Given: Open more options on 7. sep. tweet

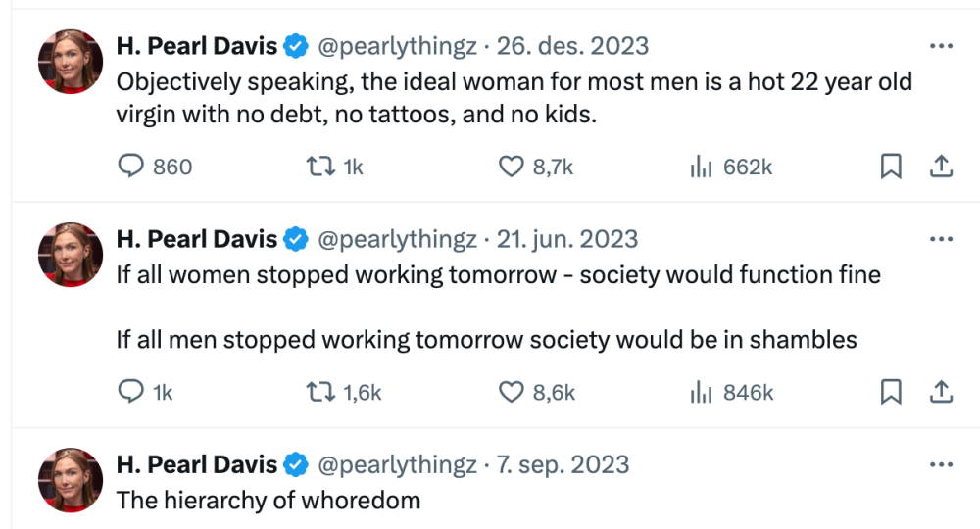Looking at the screenshot, I should 941,464.
